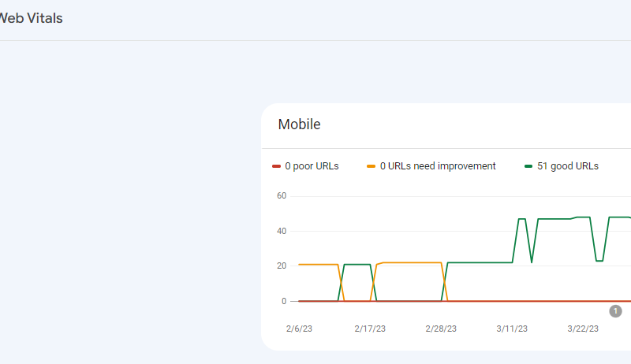Toggle the '0 poor URLs' legend label
This screenshot has width=631, height=364.
click(312, 166)
